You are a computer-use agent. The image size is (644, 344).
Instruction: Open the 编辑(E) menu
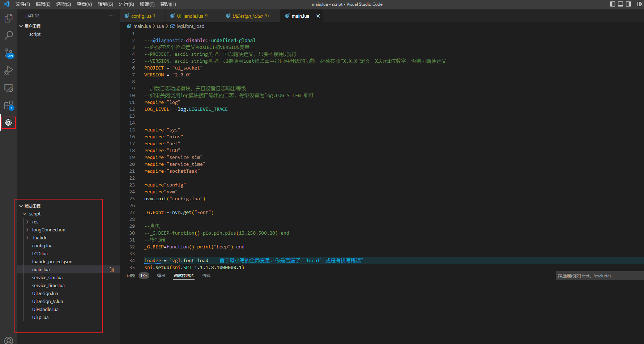[43, 4]
